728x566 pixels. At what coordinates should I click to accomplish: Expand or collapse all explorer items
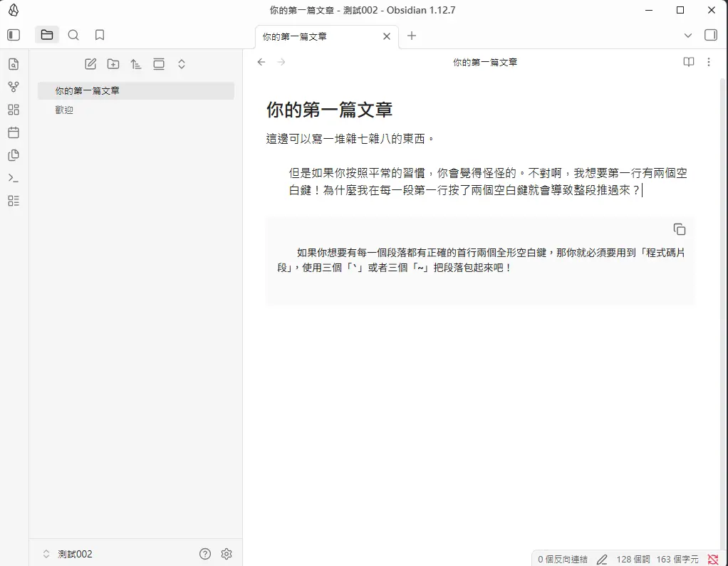click(x=182, y=64)
